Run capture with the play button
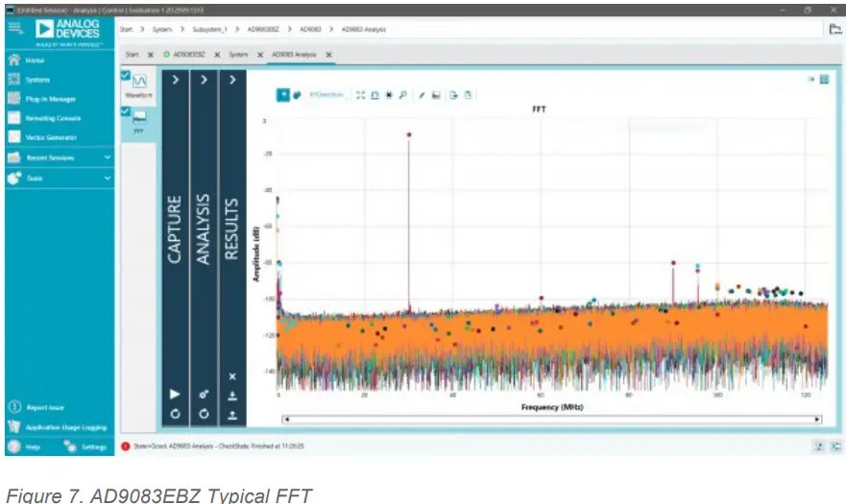846x504 pixels. click(x=175, y=394)
